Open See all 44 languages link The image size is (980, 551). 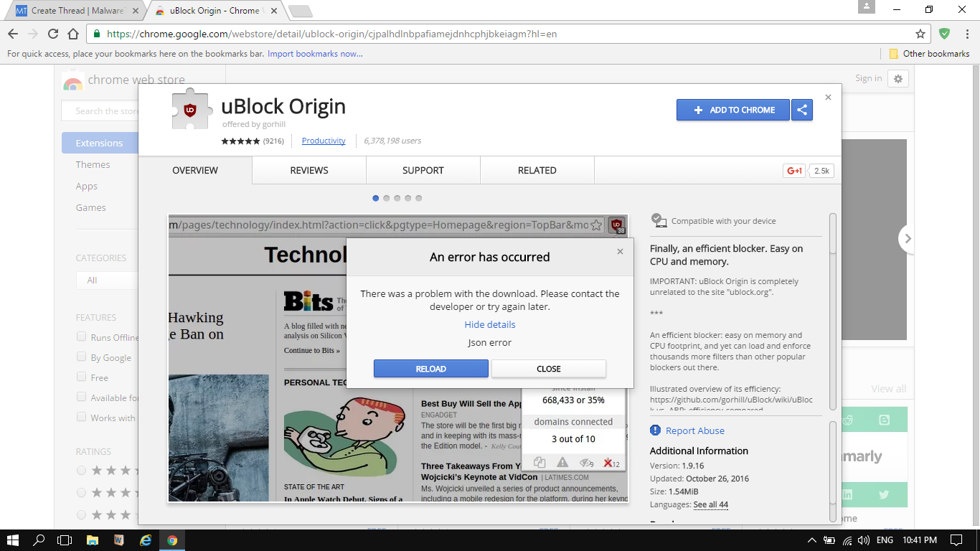coord(710,504)
